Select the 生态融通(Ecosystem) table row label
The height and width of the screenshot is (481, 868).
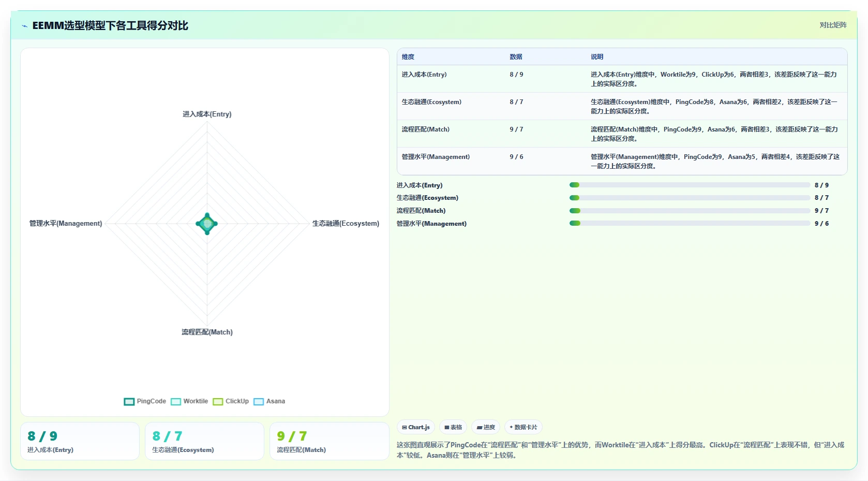[431, 102]
